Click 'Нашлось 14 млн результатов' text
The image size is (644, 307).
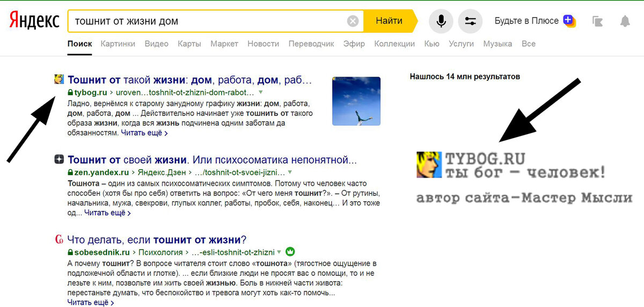[x=465, y=77]
